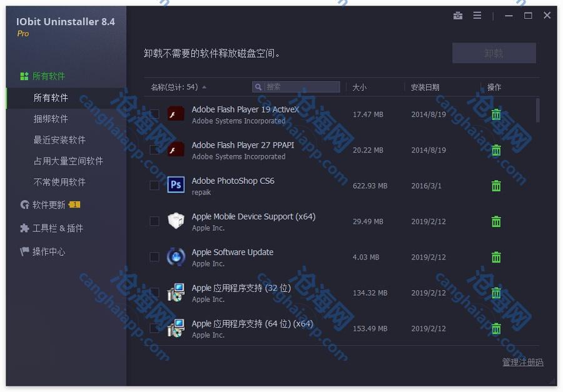Click the 软件更新 badge showing 1
This screenshot has width=563, height=392.
pos(74,204)
